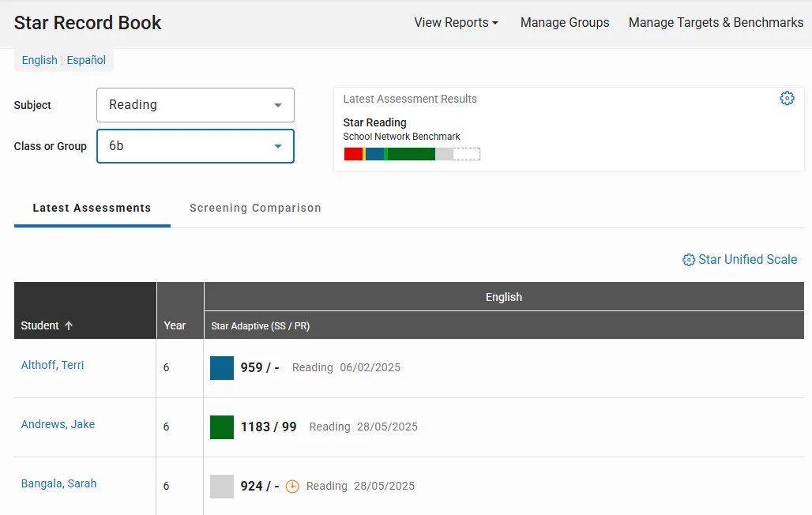The height and width of the screenshot is (515, 812).
Task: Switch to the Screening Comparison tab
Action: click(255, 208)
